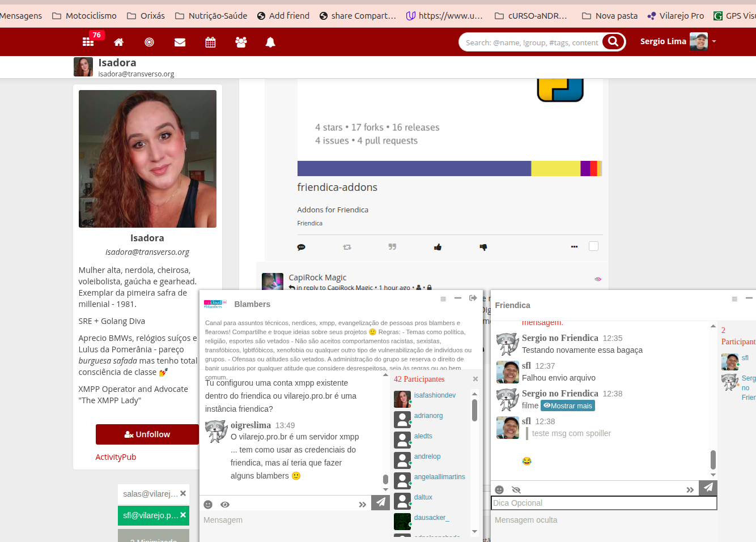Tick the selection checkbox on friendica-addons post
This screenshot has width=756, height=542.
[593, 246]
